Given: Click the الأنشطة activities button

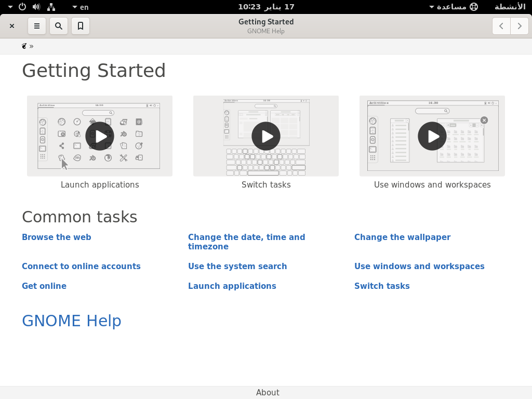Looking at the screenshot, I should [x=510, y=7].
